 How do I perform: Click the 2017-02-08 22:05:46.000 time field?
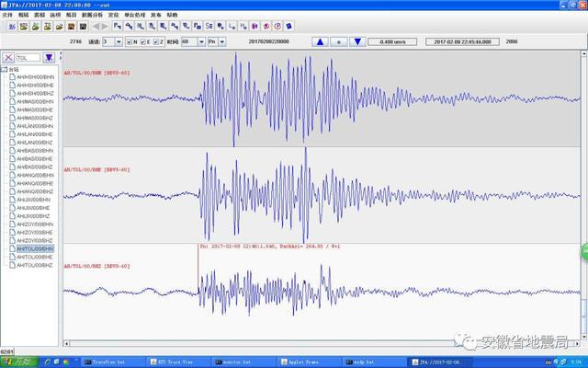tap(462, 41)
